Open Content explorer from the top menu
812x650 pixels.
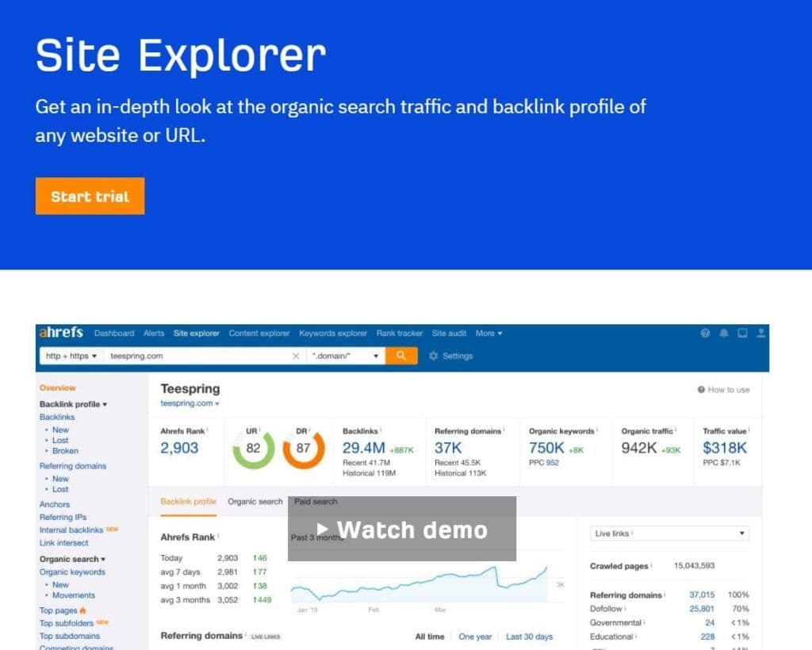tap(259, 334)
